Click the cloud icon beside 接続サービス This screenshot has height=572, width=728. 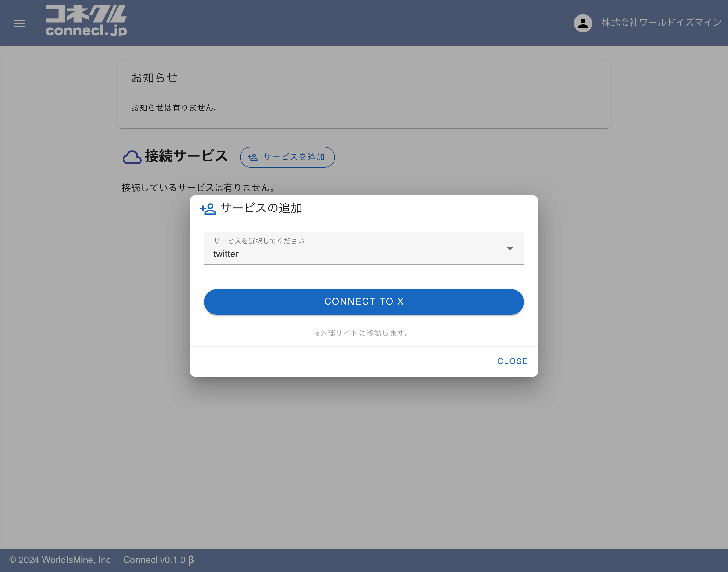(x=132, y=157)
